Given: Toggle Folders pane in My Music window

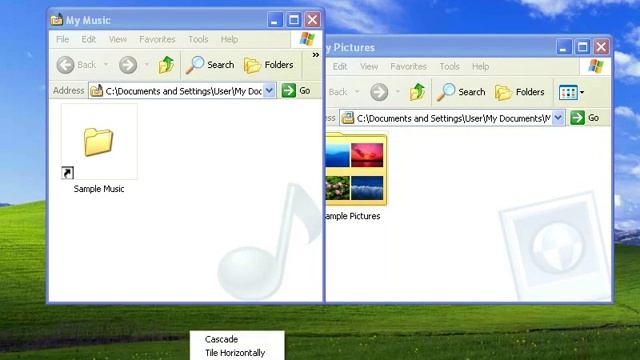Looking at the screenshot, I should click(x=269, y=65).
